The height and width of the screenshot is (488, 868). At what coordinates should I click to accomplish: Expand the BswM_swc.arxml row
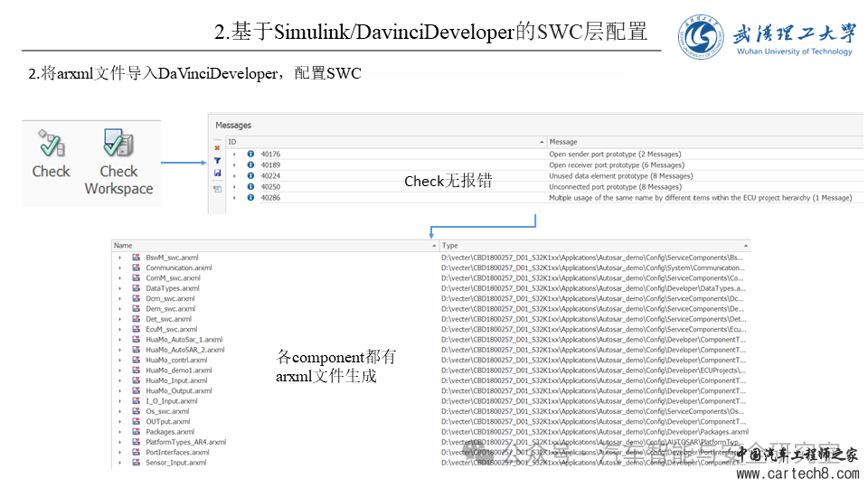click(119, 258)
